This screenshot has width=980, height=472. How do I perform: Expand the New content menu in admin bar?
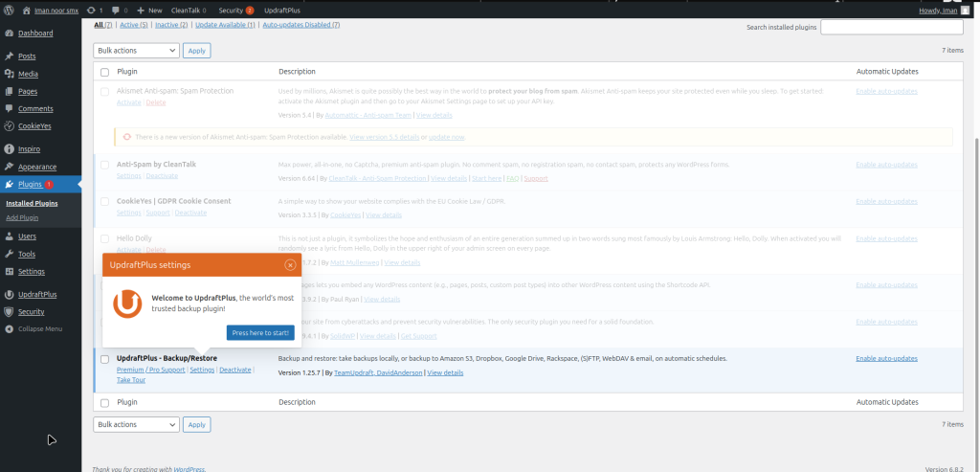(x=151, y=10)
